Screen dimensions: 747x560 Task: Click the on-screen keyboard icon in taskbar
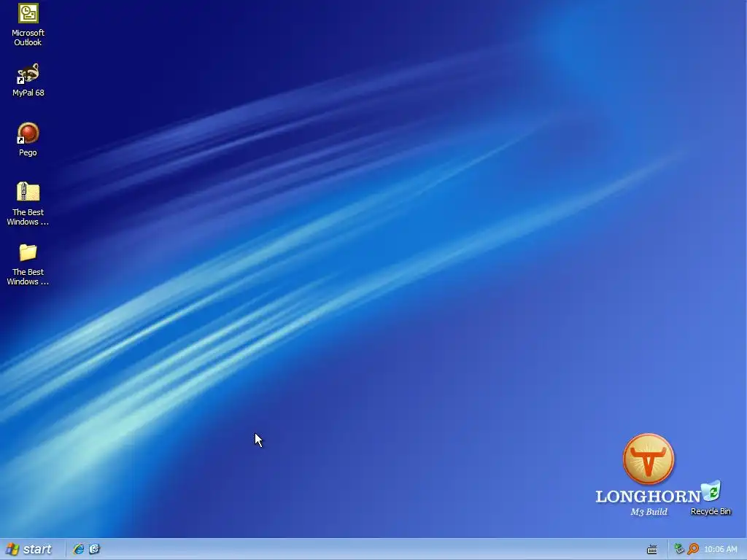click(x=651, y=550)
